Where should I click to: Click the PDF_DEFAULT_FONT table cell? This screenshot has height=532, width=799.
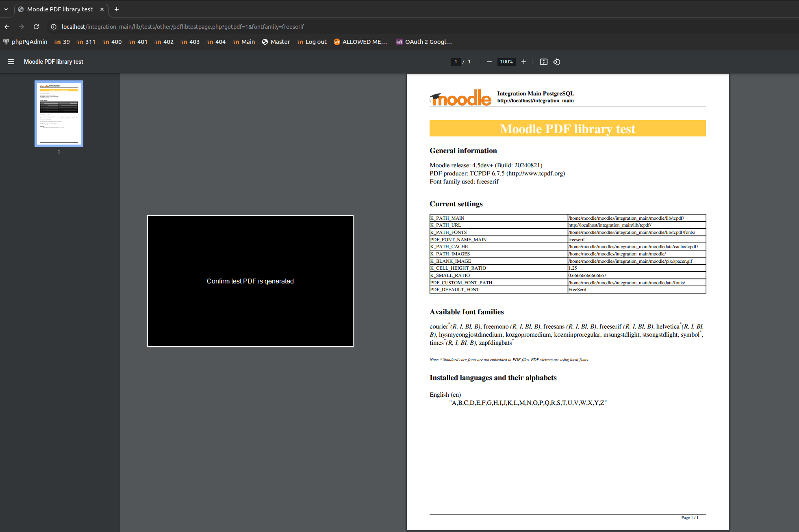pos(499,290)
